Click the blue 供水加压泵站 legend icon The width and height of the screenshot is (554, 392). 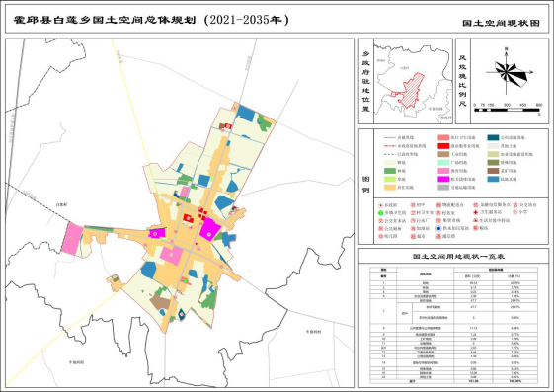click(438, 228)
